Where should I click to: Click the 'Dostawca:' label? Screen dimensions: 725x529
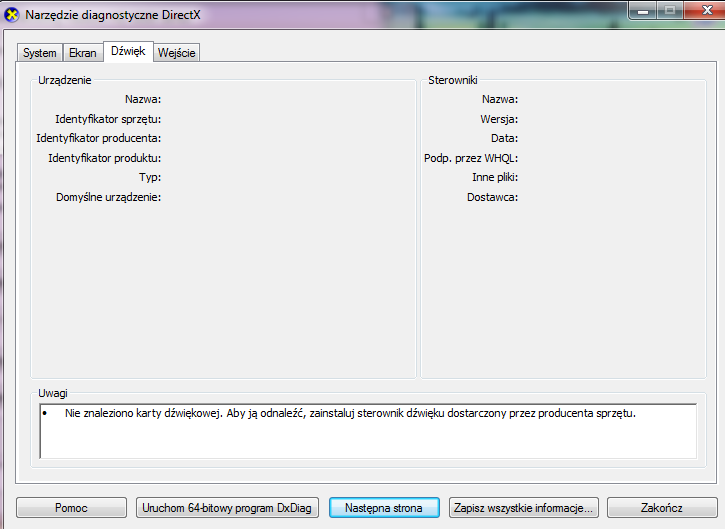coord(492,197)
